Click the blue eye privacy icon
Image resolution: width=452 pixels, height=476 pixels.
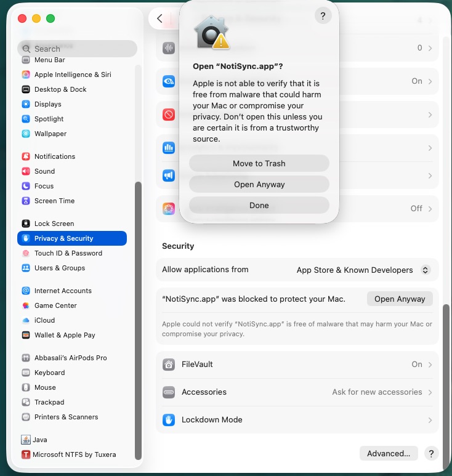coord(169,81)
